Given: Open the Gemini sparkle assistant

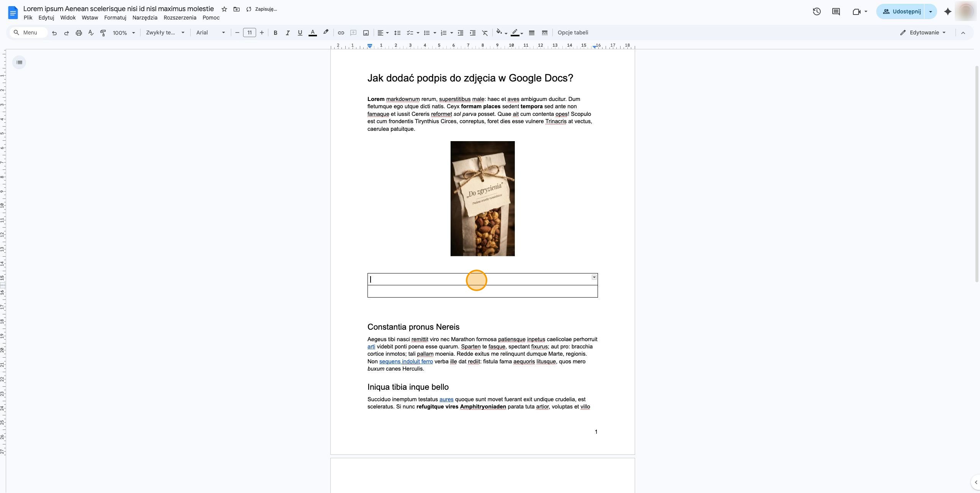Looking at the screenshot, I should coord(947,11).
